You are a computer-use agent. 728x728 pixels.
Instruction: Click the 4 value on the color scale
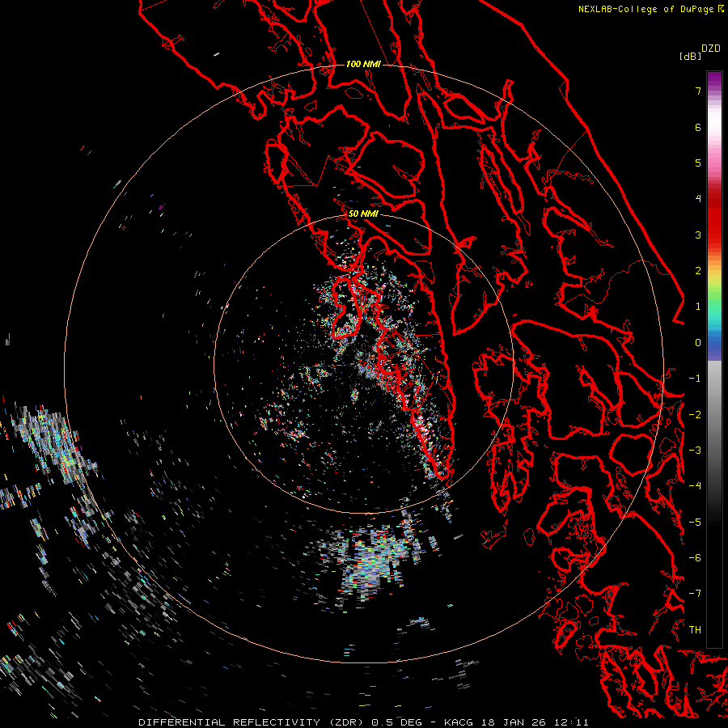pyautogui.click(x=698, y=199)
